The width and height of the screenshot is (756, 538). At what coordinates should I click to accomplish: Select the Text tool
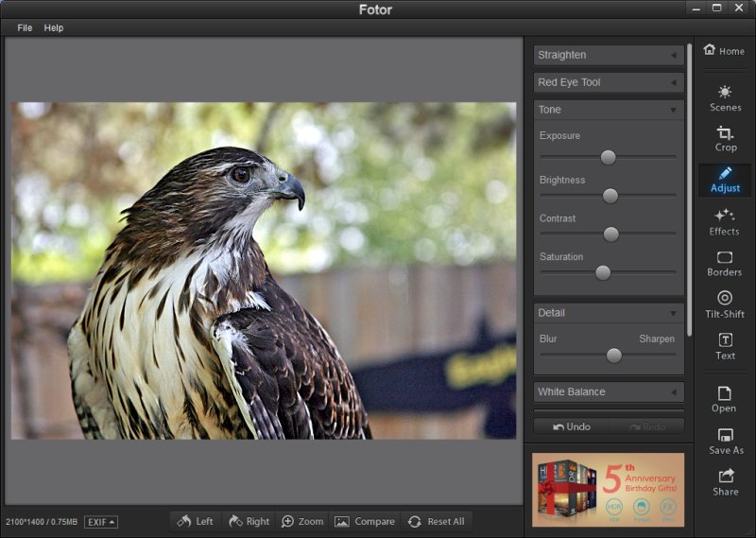[x=725, y=345]
